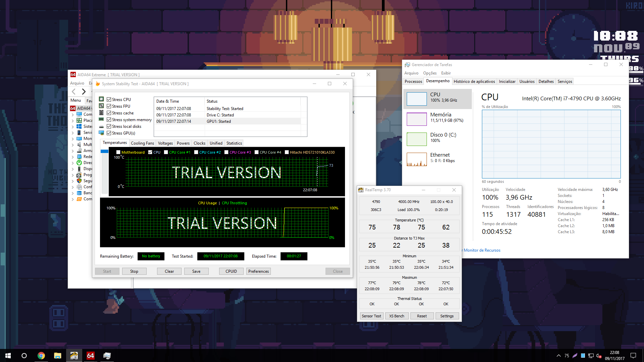Enable the Hitachi HDS721010KLA330 graph checkbox

287,152
